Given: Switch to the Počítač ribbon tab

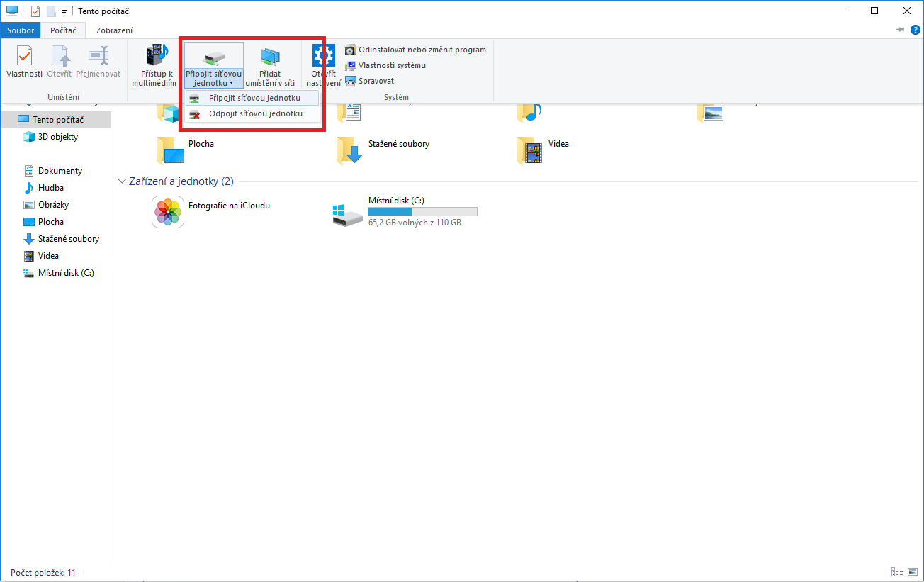Looking at the screenshot, I should pos(63,30).
